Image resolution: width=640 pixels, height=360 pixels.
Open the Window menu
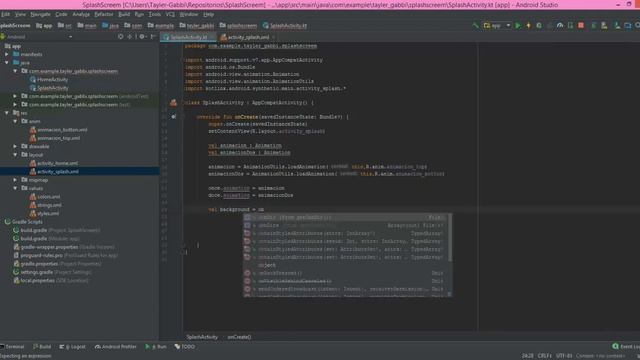pos(189,14)
